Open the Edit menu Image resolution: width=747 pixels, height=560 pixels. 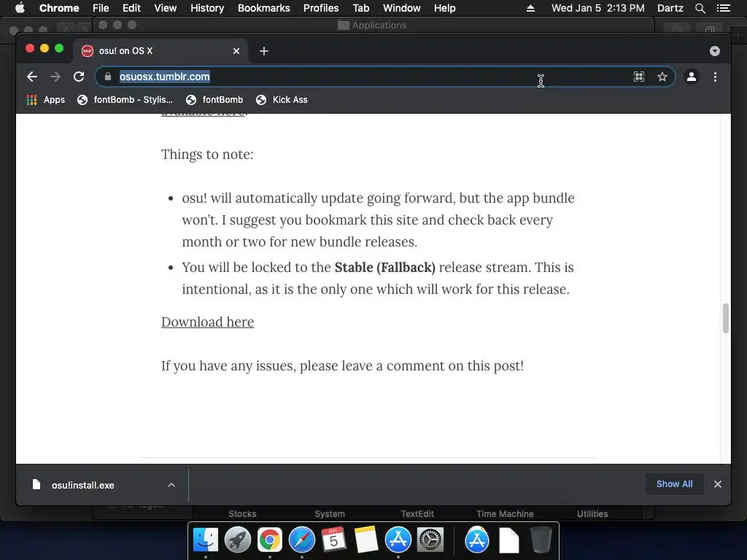[x=131, y=8]
